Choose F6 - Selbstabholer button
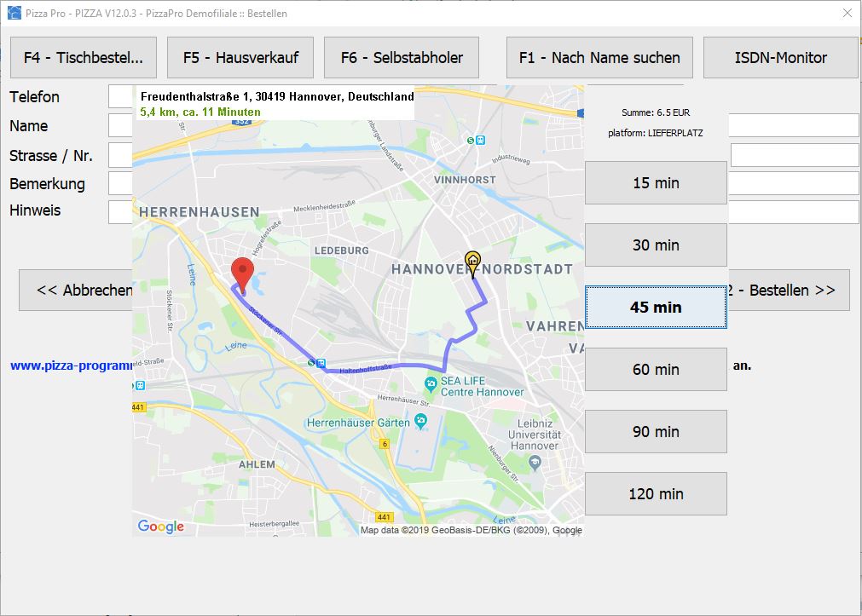862x616 pixels. tap(402, 58)
